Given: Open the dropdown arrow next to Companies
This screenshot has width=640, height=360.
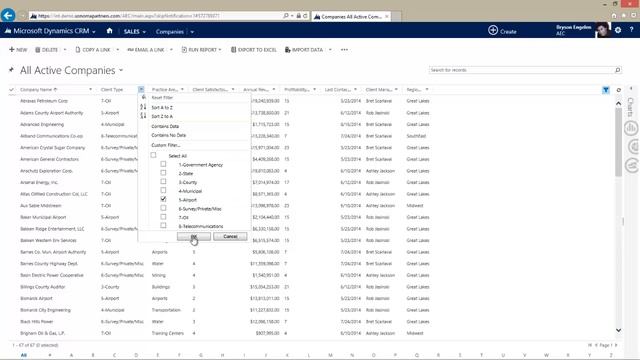Looking at the screenshot, I should click(192, 32).
